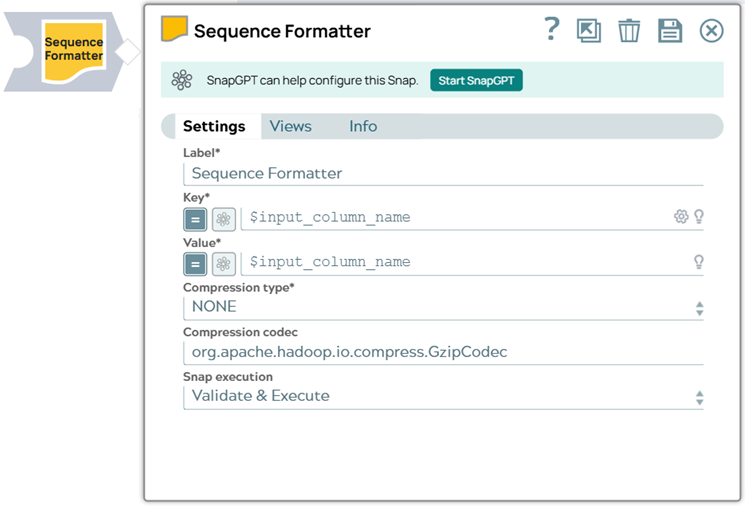Click the pop-out dialog icon
This screenshot has height=506, width=745.
tap(589, 31)
